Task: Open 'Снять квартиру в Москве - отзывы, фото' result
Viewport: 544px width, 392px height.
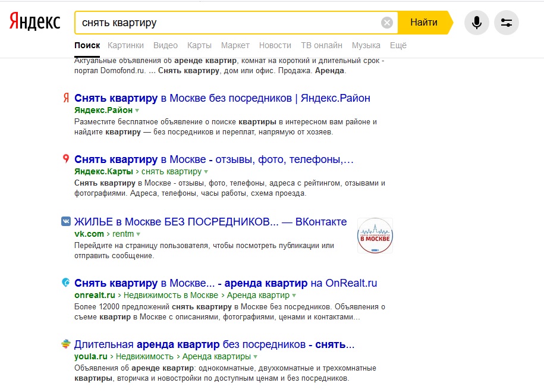Action: tap(213, 159)
